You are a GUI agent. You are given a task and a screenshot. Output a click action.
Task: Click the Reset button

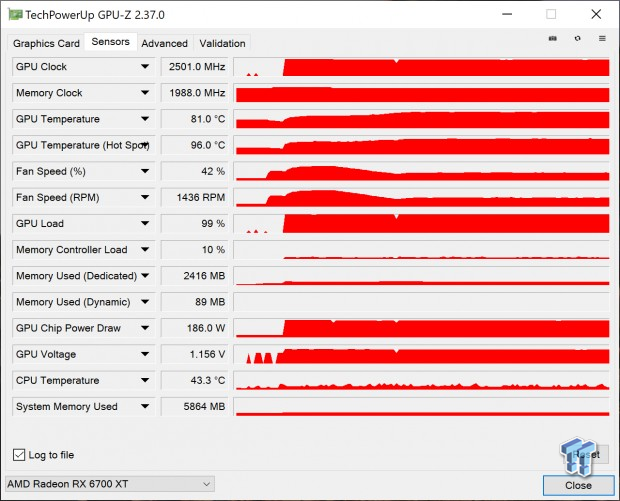pos(586,455)
